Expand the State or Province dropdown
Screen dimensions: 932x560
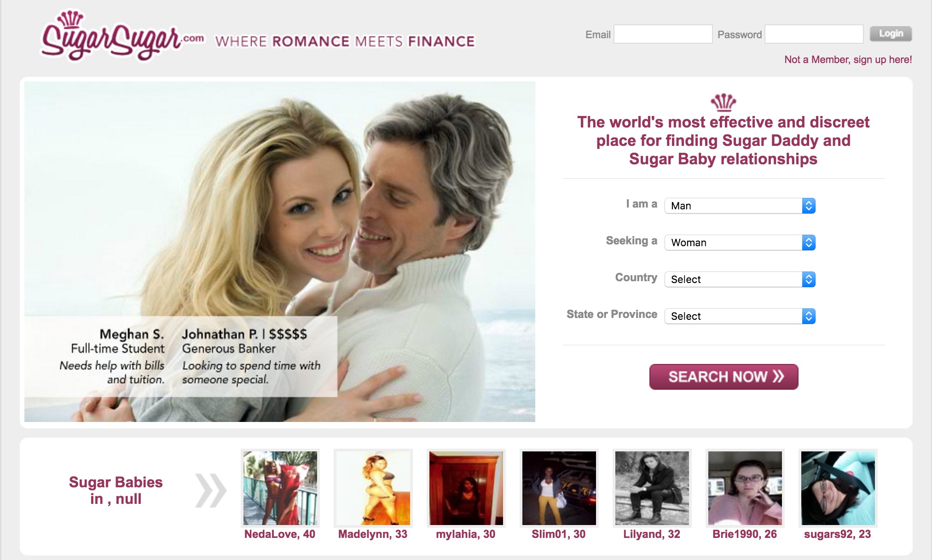(740, 316)
